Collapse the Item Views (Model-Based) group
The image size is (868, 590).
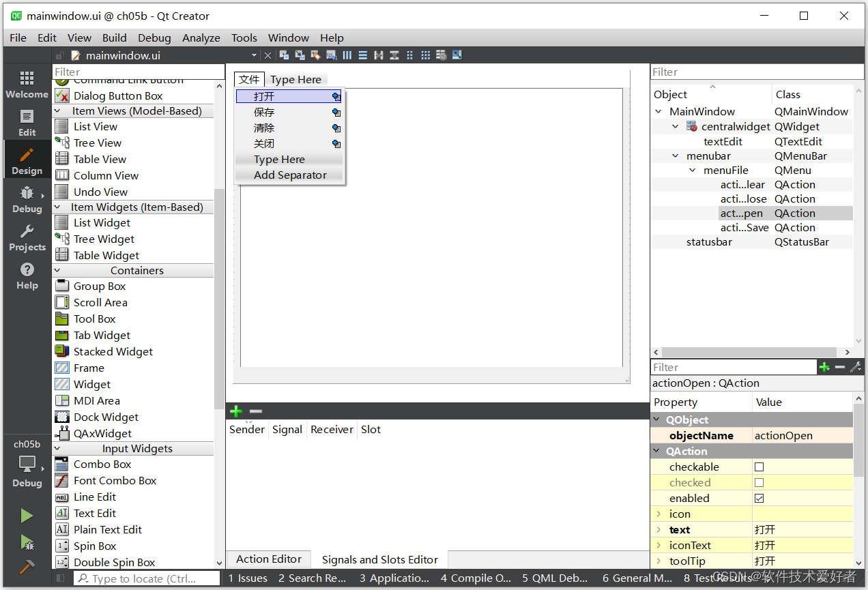coord(58,111)
